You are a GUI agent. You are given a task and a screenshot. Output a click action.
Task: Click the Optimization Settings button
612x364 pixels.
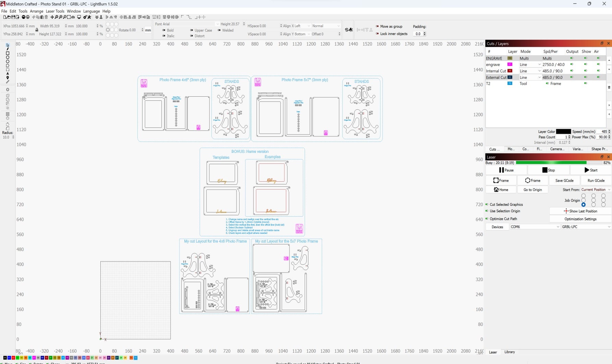[x=580, y=219]
